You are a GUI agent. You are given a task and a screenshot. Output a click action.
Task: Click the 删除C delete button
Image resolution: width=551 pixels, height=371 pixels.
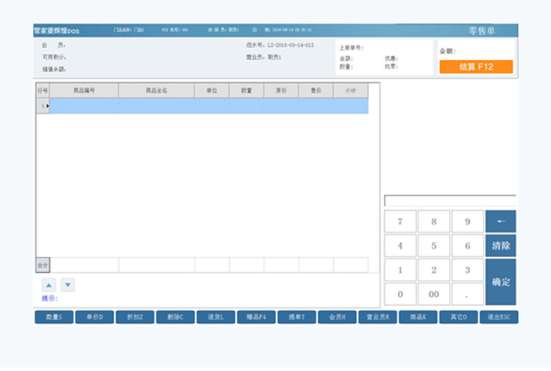click(175, 317)
